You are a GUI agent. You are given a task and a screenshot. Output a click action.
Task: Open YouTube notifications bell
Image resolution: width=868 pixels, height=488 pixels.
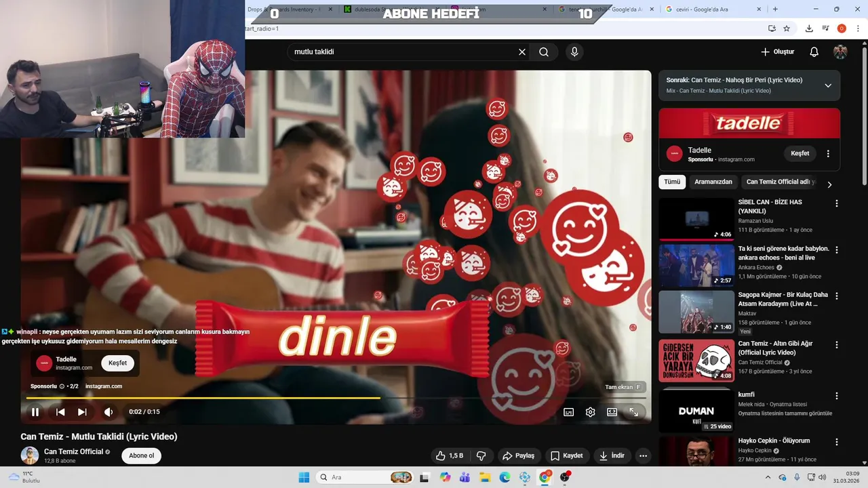pos(814,52)
